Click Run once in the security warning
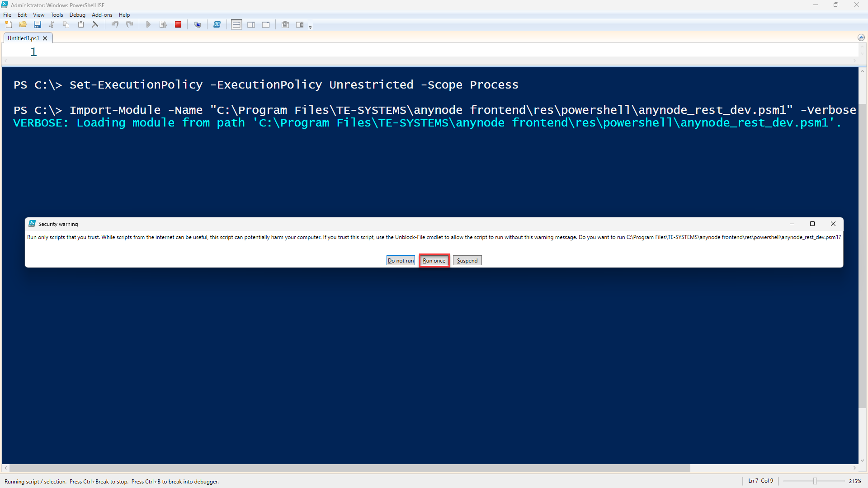868x488 pixels. click(434, 260)
